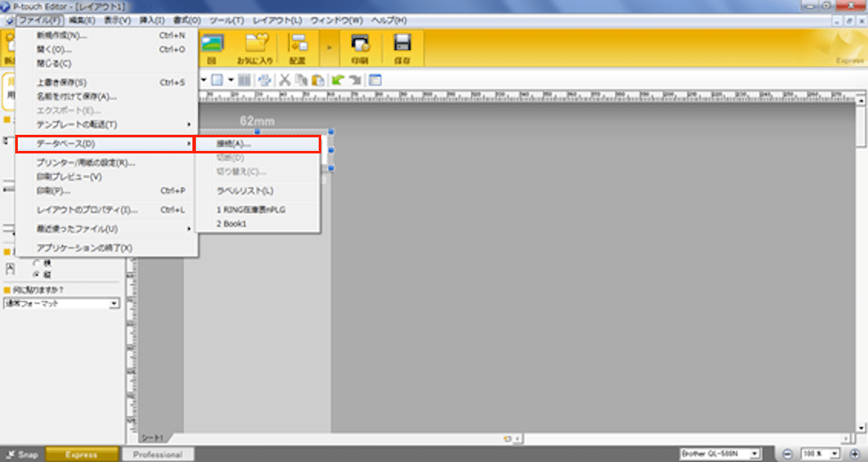The width and height of the screenshot is (868, 462).
Task: Open the ファイル(F) menu
Action: (x=40, y=19)
